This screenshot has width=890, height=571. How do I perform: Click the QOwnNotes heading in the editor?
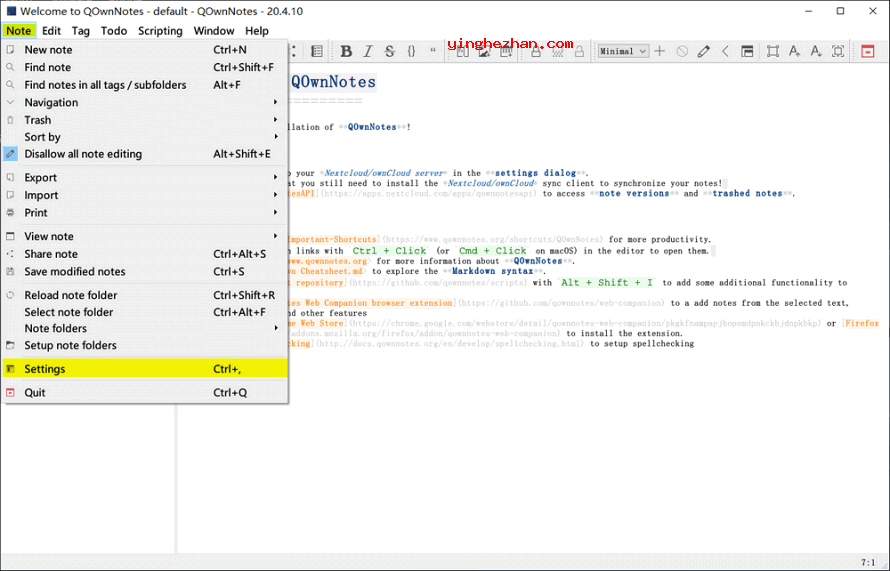(333, 82)
